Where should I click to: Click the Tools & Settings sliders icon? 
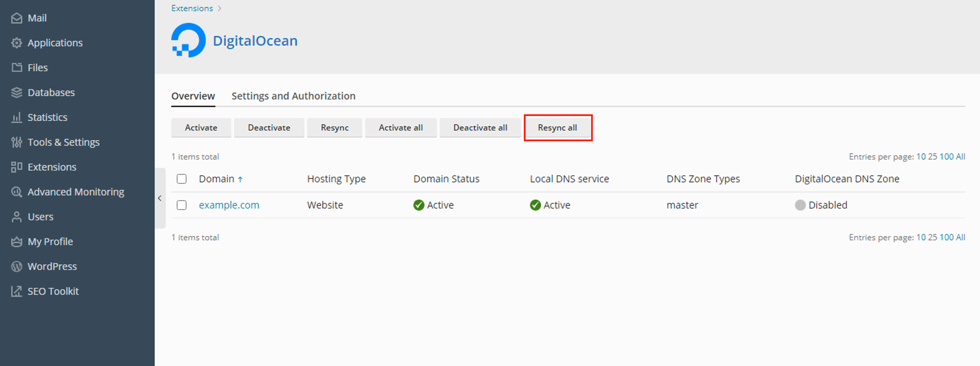coord(16,142)
